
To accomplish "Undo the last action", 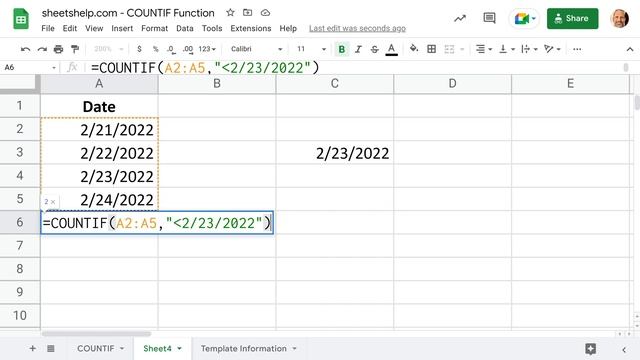I will click(25, 49).
